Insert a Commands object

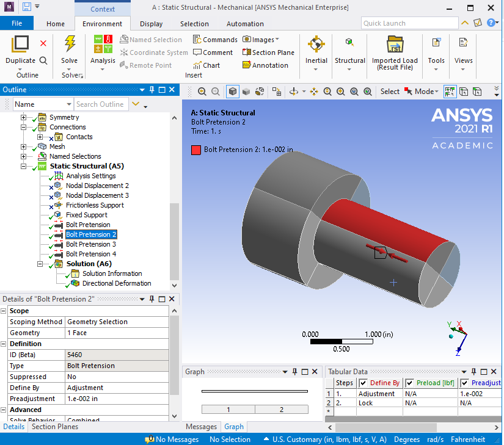tap(215, 40)
